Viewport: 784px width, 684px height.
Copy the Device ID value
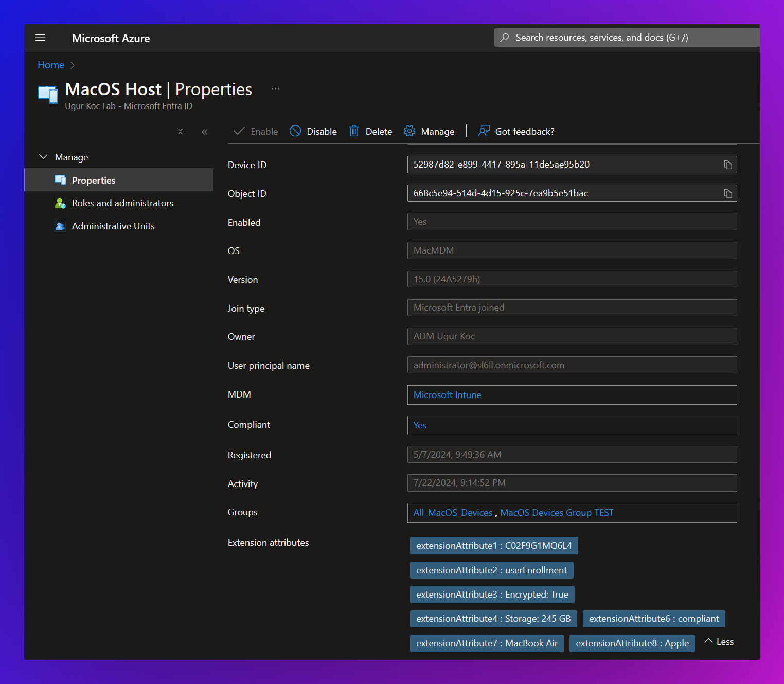tap(727, 165)
